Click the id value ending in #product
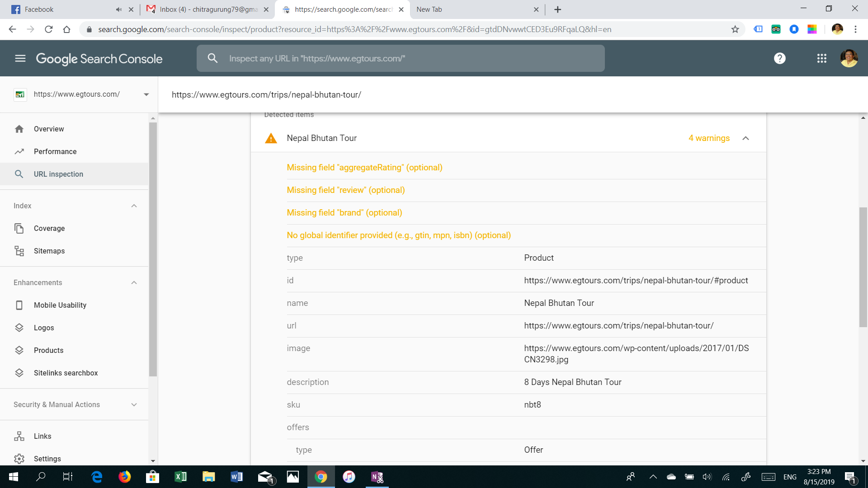This screenshot has width=868, height=488. pos(636,281)
